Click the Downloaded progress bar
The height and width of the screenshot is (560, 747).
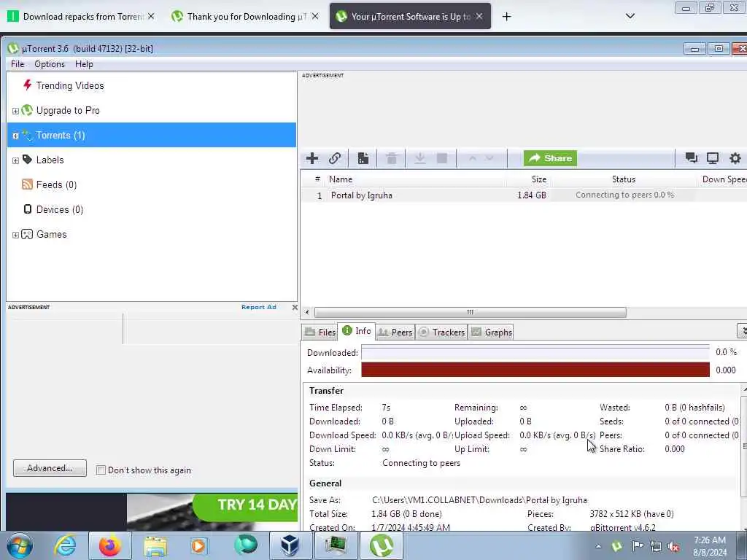coord(535,353)
